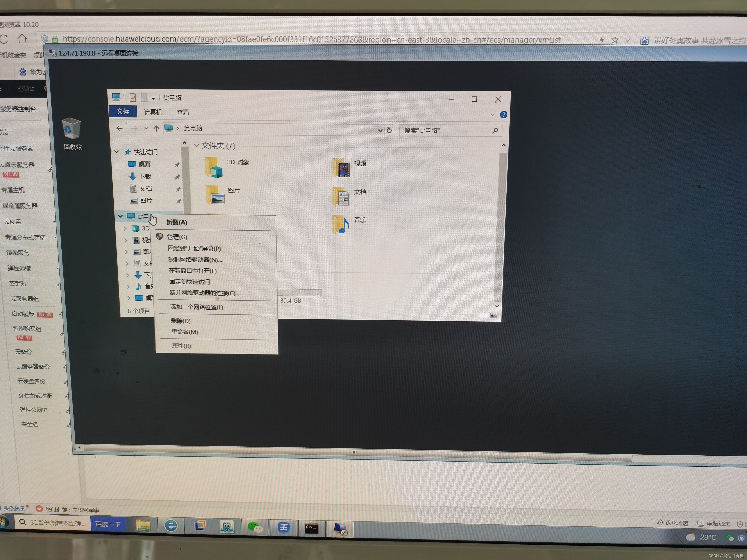
Task: Open the 视频 videos folder
Action: [341, 168]
